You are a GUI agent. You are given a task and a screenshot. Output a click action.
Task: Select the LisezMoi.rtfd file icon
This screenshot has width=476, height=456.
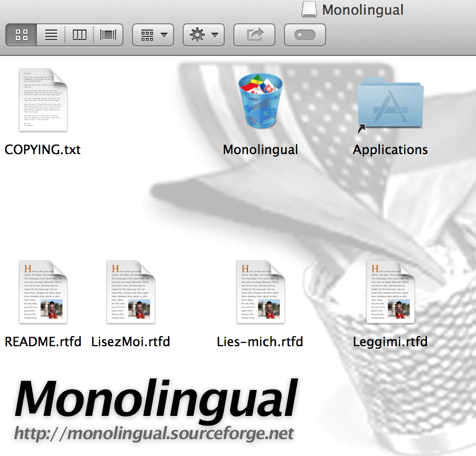(x=130, y=292)
